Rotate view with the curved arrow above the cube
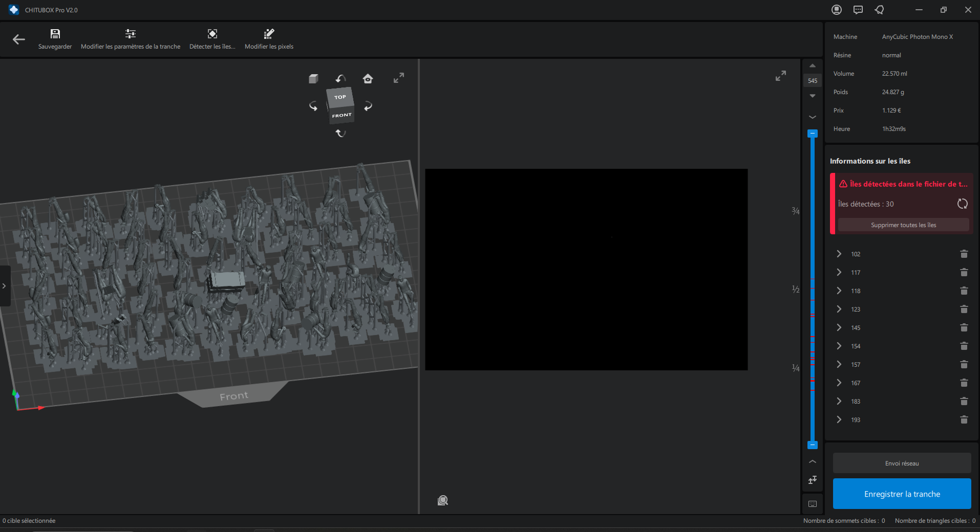This screenshot has height=532, width=980. 340,78
